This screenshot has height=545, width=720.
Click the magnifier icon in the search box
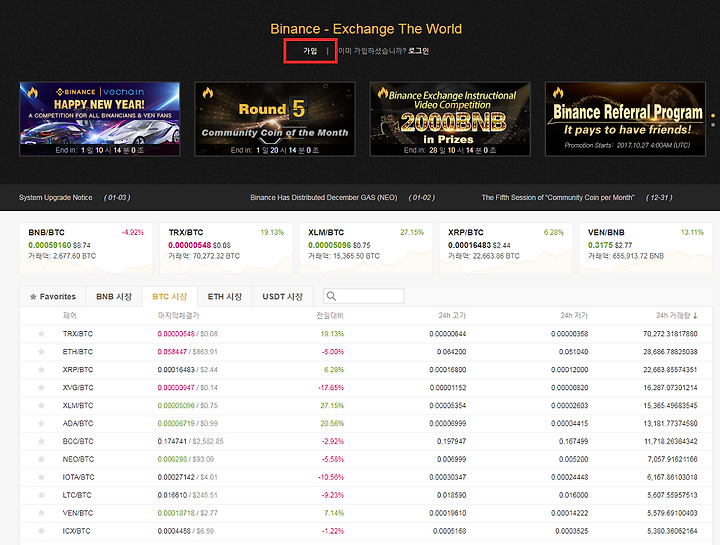point(331,296)
